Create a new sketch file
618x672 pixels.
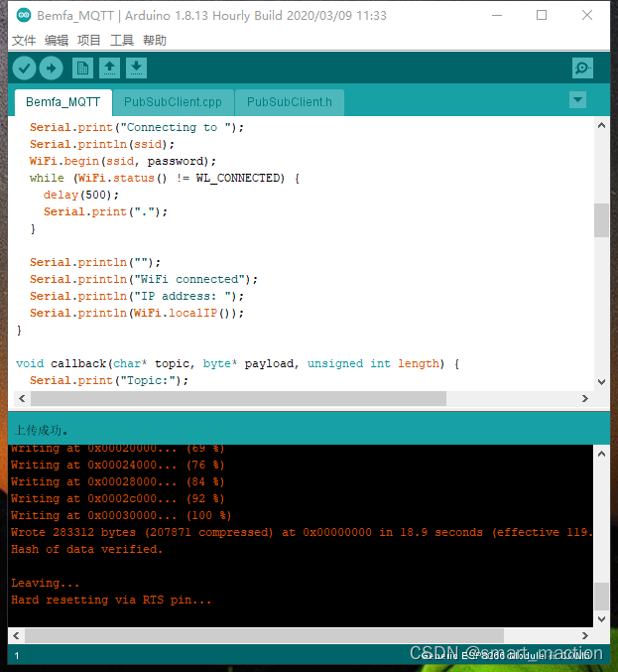coord(82,68)
